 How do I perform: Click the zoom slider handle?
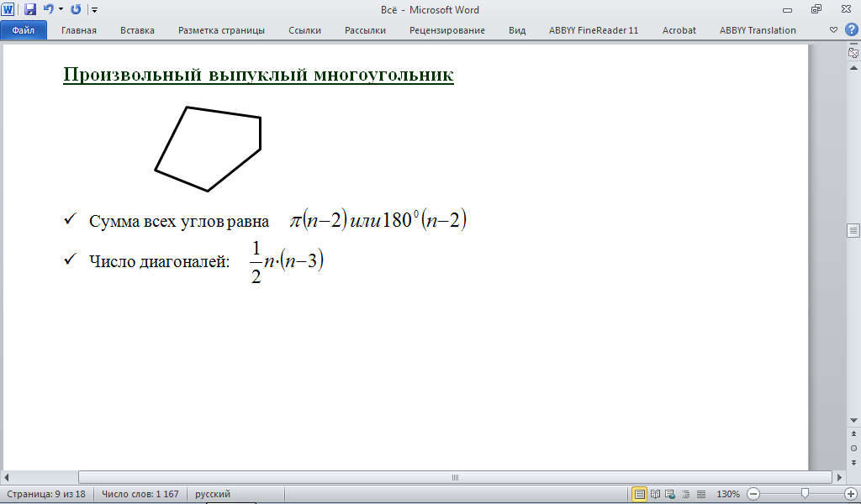[x=805, y=494]
